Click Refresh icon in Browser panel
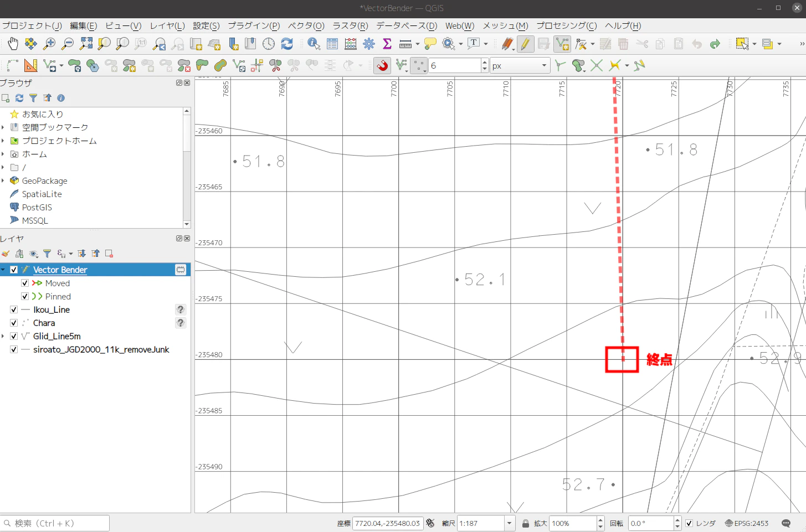The height and width of the screenshot is (532, 806). click(19, 98)
